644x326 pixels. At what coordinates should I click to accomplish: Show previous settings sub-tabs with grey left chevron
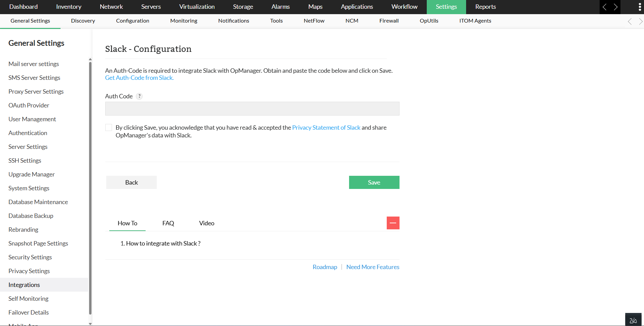630,22
